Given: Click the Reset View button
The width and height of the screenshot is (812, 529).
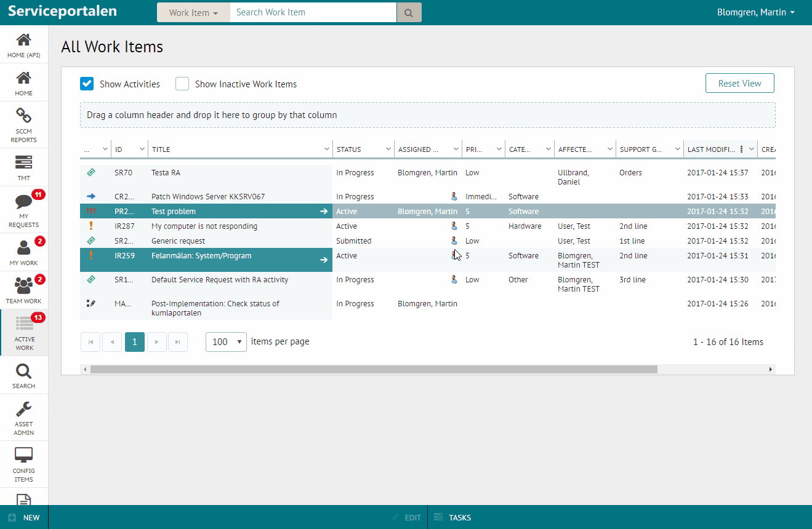Looking at the screenshot, I should (x=739, y=84).
